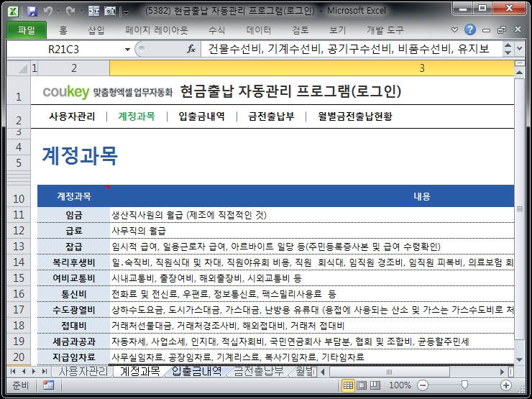532x399 pixels.
Task: Click the camera tool icon in quick access toolbar
Action: [x=109, y=12]
